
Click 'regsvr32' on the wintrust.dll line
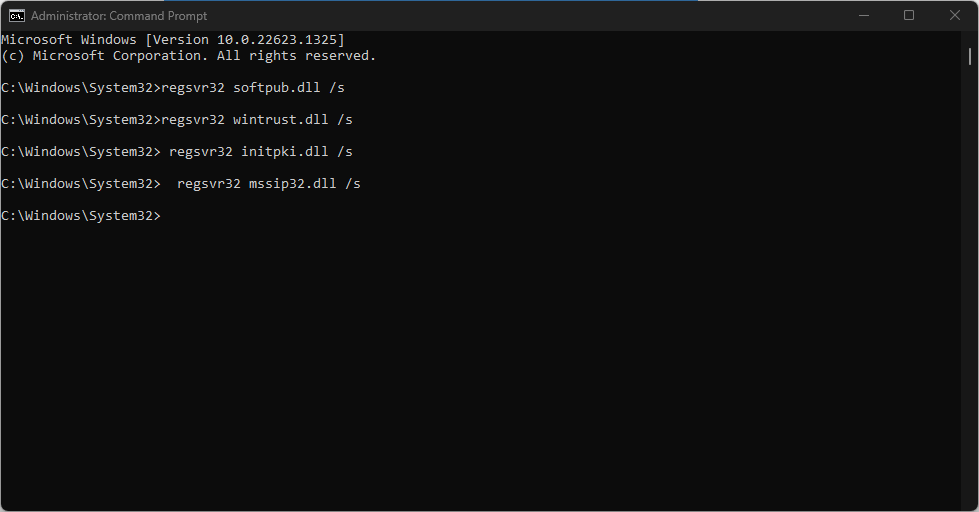tap(193, 120)
